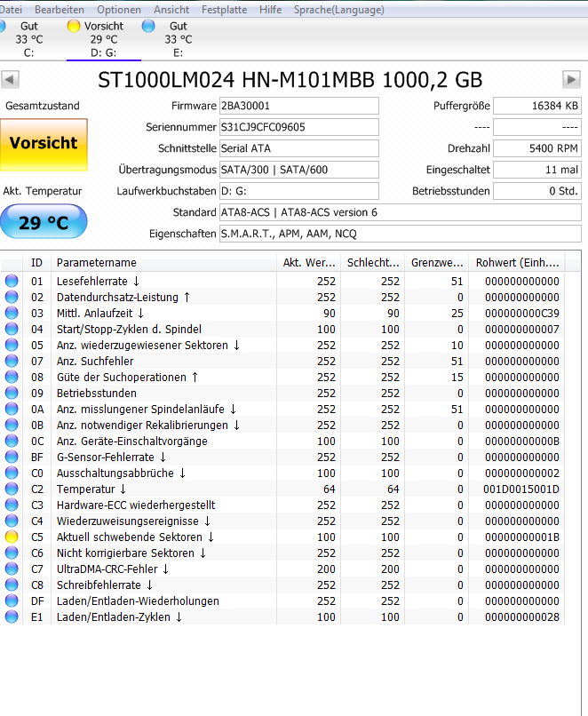Click the Betriebsstunden field 0 Std.
The image size is (588, 716).
[537, 191]
